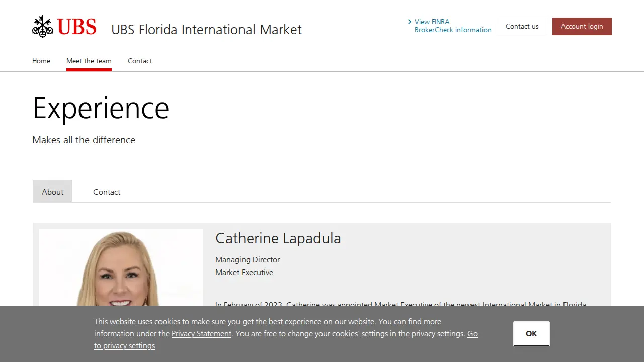
Task: Click Catherine Lapadula's profile photo
Action: coord(121,267)
